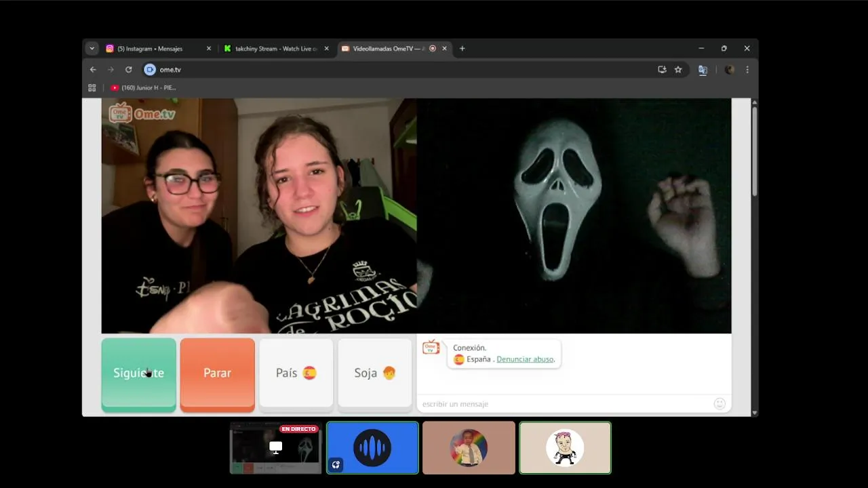868x488 pixels.
Task: Open the País country selector
Action: click(x=296, y=373)
